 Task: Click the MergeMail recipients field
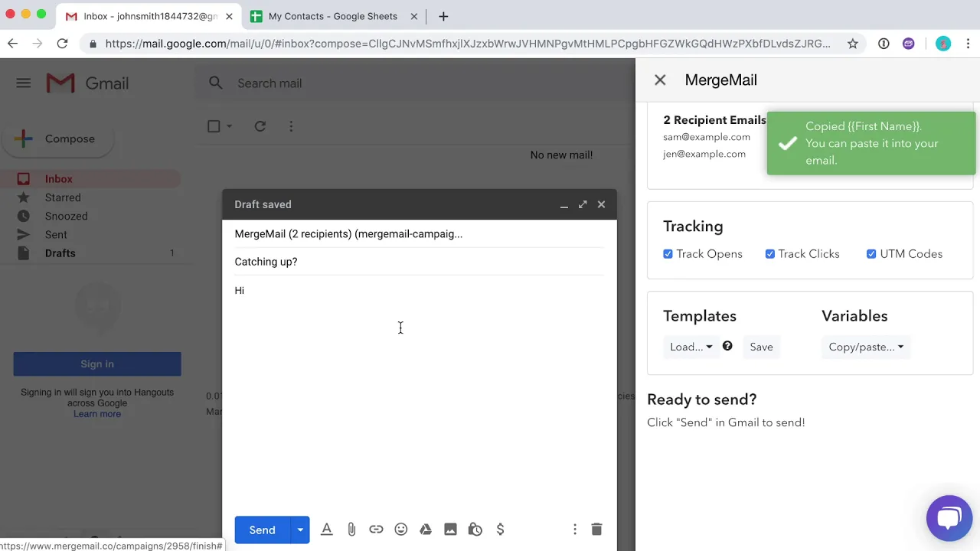[x=420, y=234]
